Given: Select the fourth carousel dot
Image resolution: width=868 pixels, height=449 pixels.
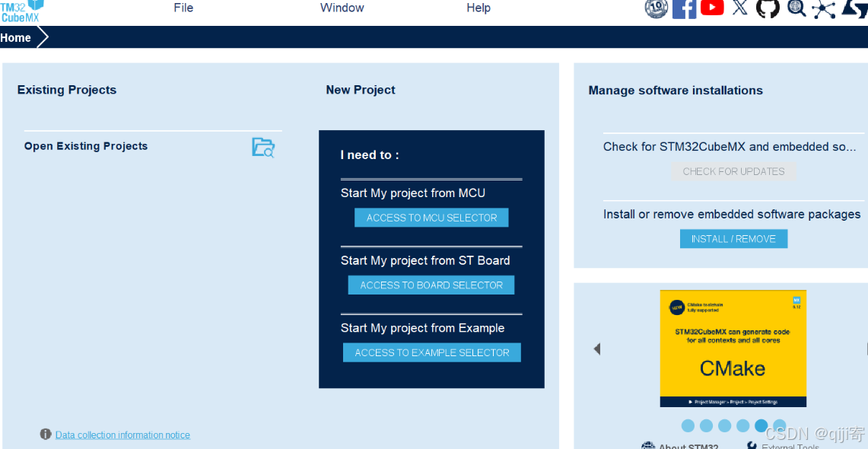Looking at the screenshot, I should click(x=742, y=425).
